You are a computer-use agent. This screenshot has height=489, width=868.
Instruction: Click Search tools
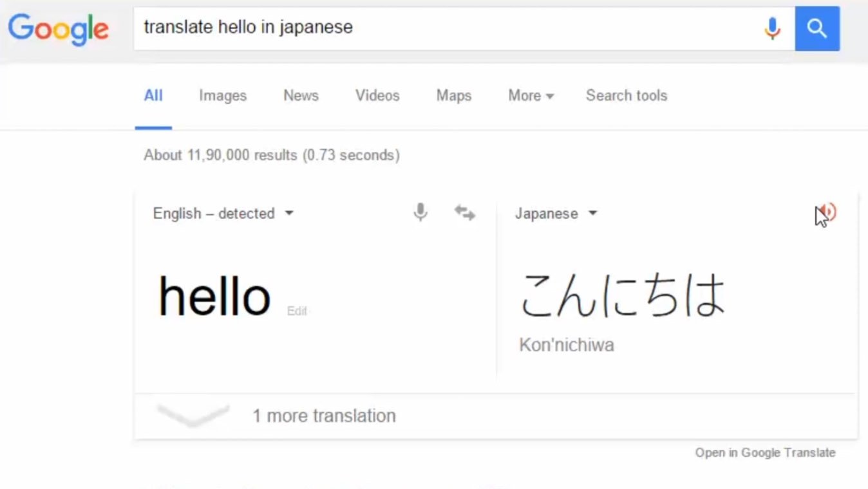[x=626, y=96]
